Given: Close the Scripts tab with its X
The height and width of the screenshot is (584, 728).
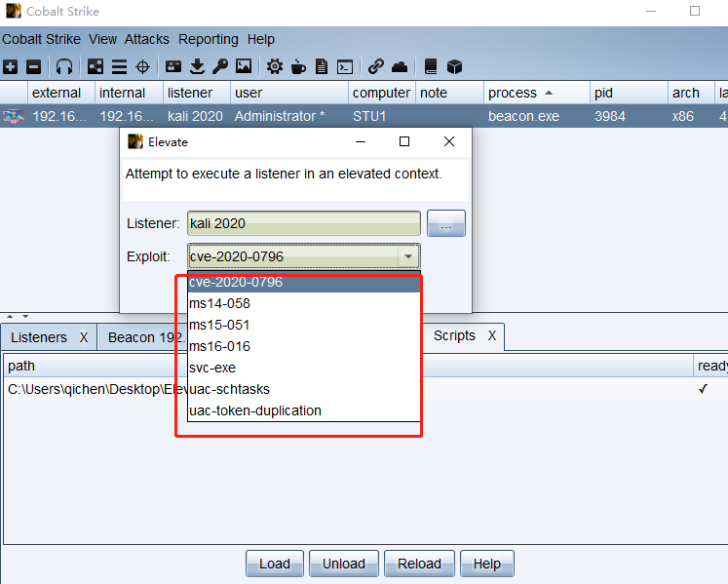Looking at the screenshot, I should point(492,335).
